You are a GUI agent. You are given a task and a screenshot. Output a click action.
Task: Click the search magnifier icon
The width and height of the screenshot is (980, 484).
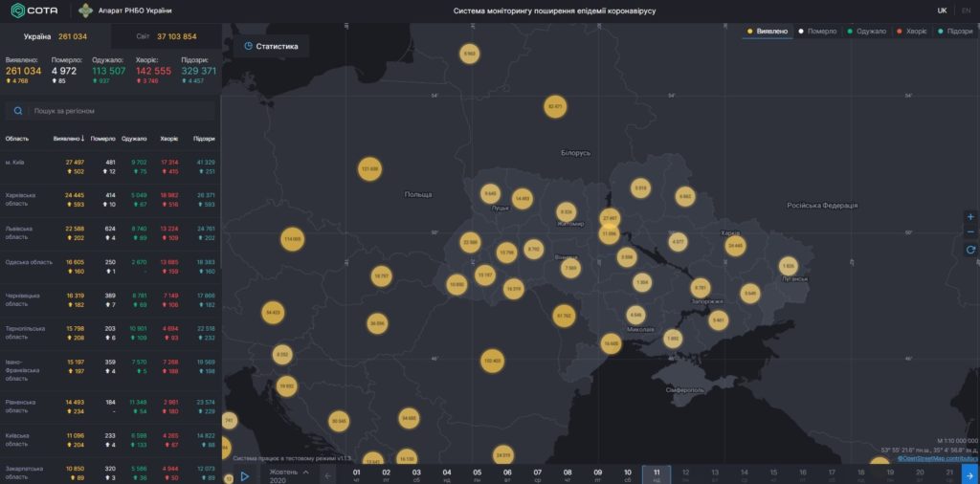pos(18,111)
